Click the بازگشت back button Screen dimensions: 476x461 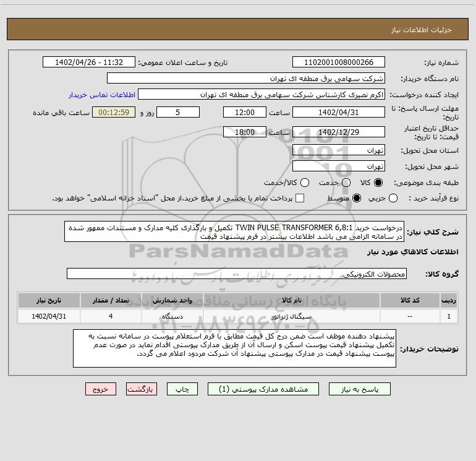tap(142, 389)
